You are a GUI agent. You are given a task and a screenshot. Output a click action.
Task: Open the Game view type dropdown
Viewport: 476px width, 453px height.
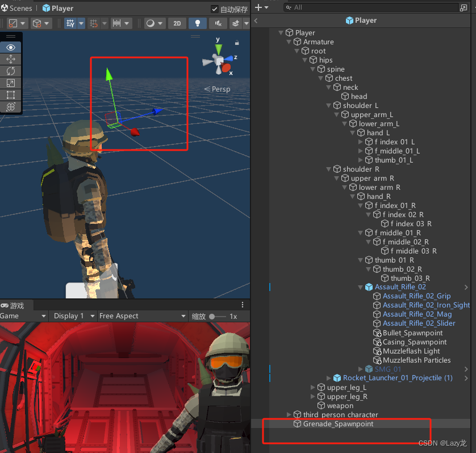(23, 316)
